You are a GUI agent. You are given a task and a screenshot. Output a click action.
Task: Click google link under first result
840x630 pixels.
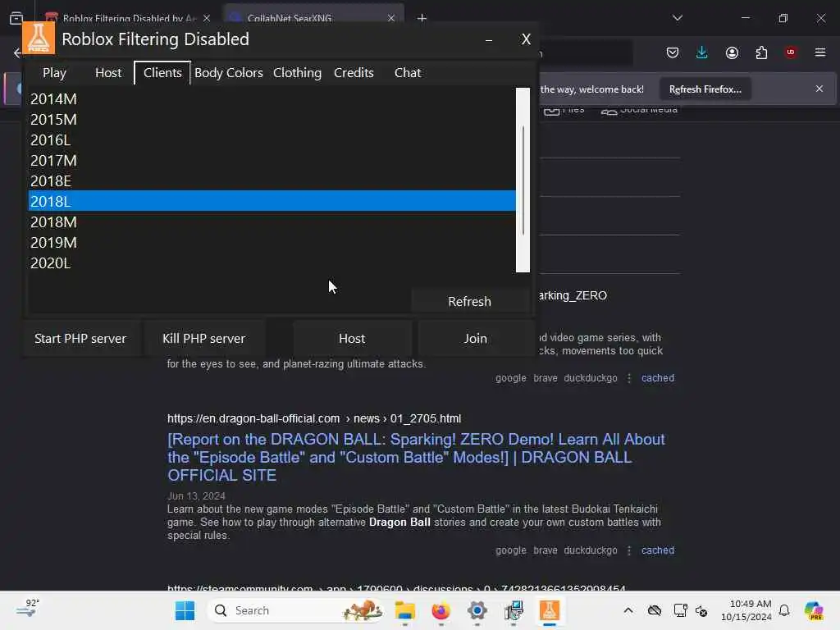tap(510, 377)
